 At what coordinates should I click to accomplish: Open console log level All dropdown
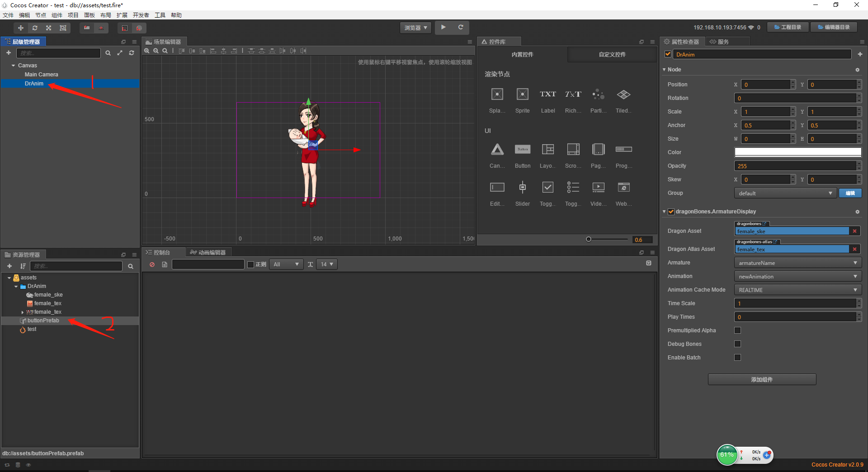coord(286,264)
